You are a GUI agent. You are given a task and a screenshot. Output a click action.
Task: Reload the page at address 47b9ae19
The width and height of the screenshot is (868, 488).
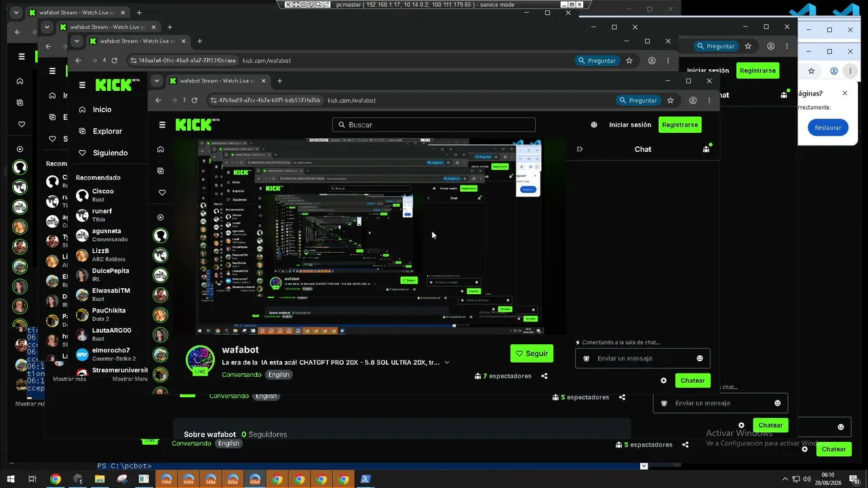[x=195, y=100]
